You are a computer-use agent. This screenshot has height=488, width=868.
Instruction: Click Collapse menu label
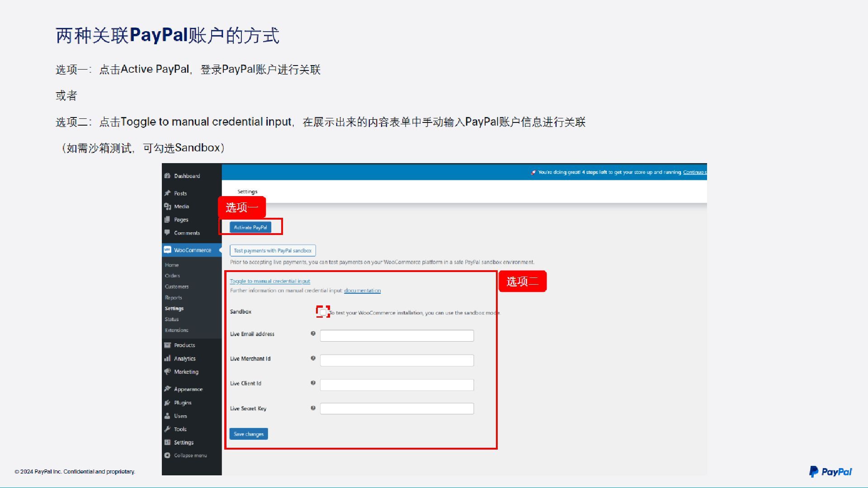coord(190,455)
